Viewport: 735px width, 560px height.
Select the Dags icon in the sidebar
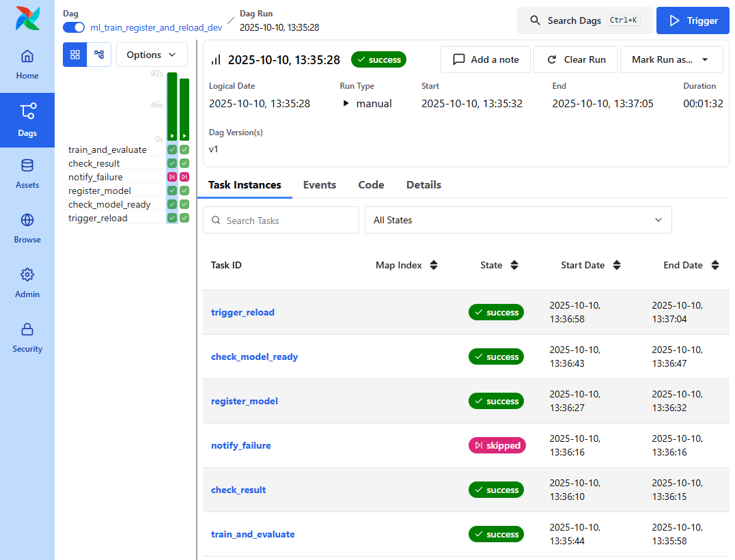pos(27,120)
